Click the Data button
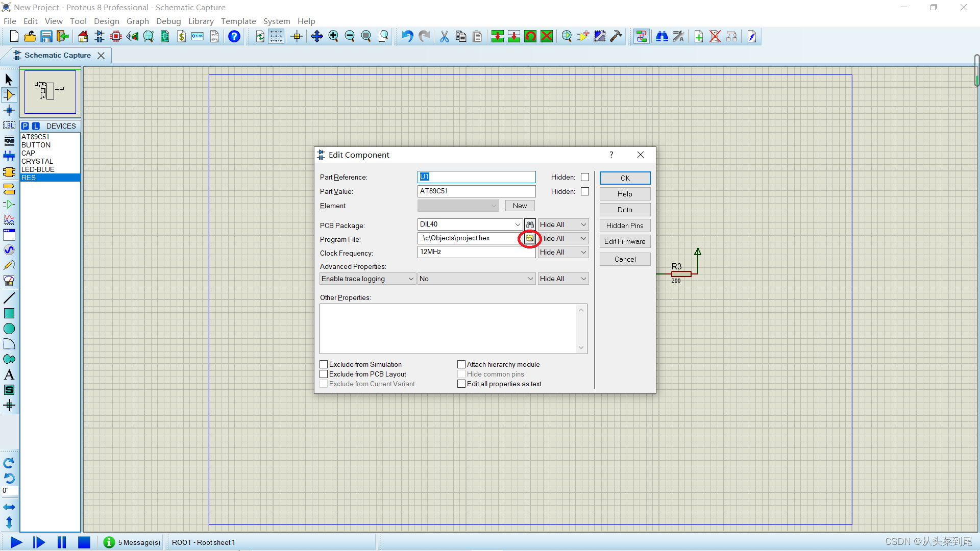980x551 pixels. coord(625,210)
